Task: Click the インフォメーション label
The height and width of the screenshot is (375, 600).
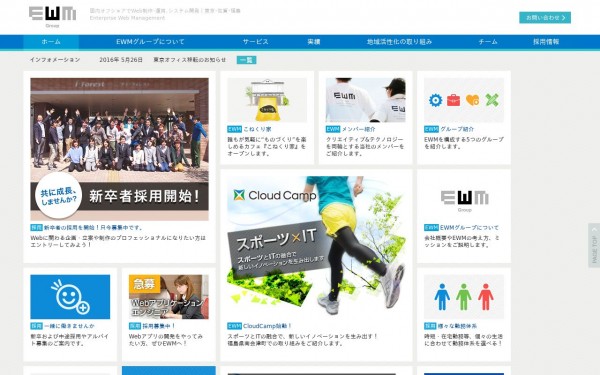Action: [55, 60]
